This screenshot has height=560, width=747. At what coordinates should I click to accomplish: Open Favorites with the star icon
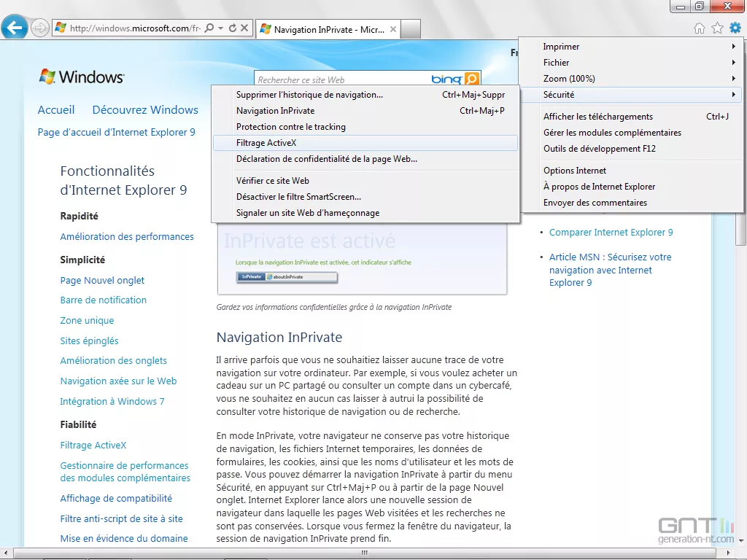click(718, 28)
